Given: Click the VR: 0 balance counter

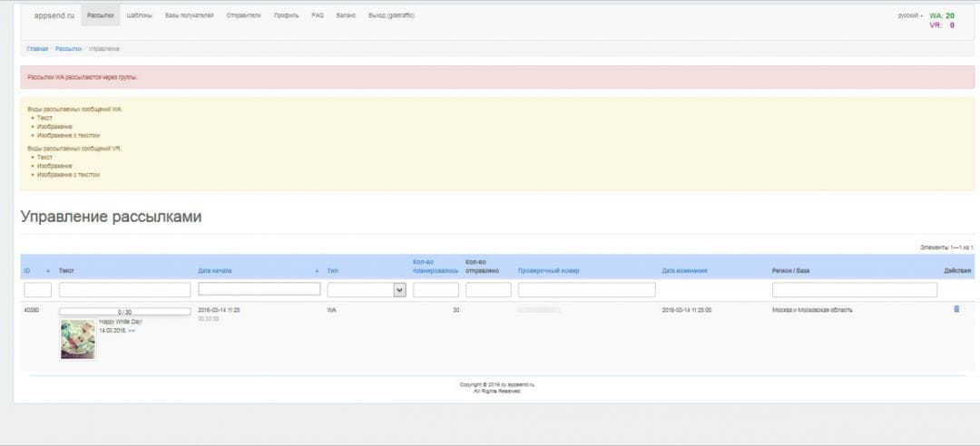Looking at the screenshot, I should click(x=942, y=25).
